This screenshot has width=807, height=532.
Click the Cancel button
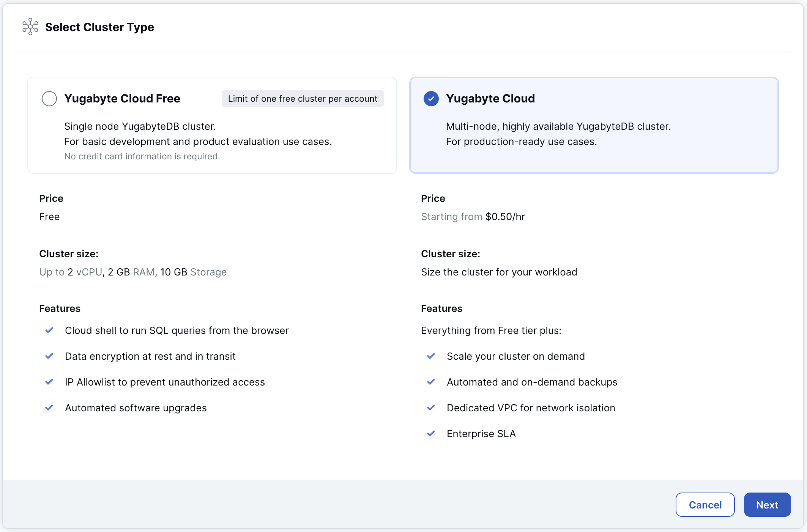tap(705, 505)
